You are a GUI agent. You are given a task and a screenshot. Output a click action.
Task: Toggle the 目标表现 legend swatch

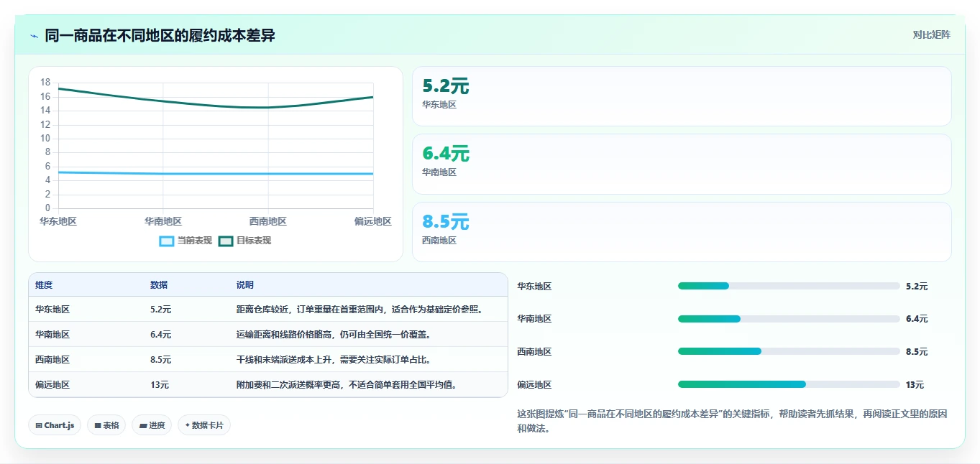[226, 241]
